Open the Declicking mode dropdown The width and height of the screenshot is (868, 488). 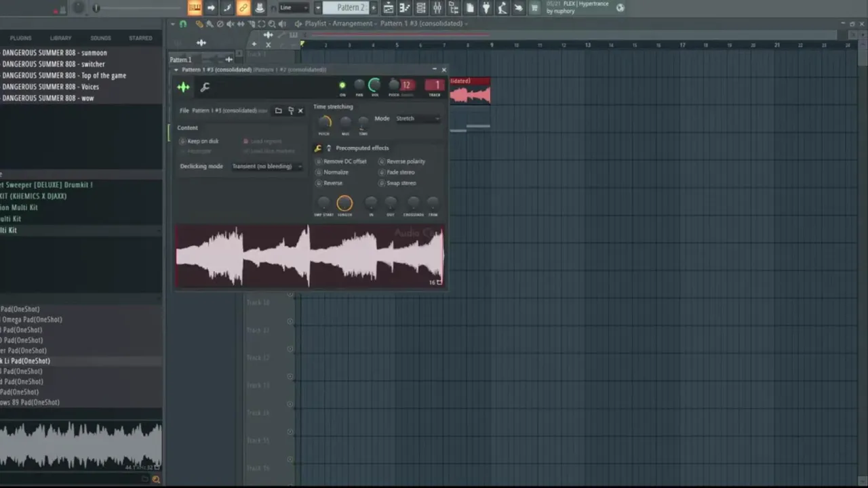[267, 166]
